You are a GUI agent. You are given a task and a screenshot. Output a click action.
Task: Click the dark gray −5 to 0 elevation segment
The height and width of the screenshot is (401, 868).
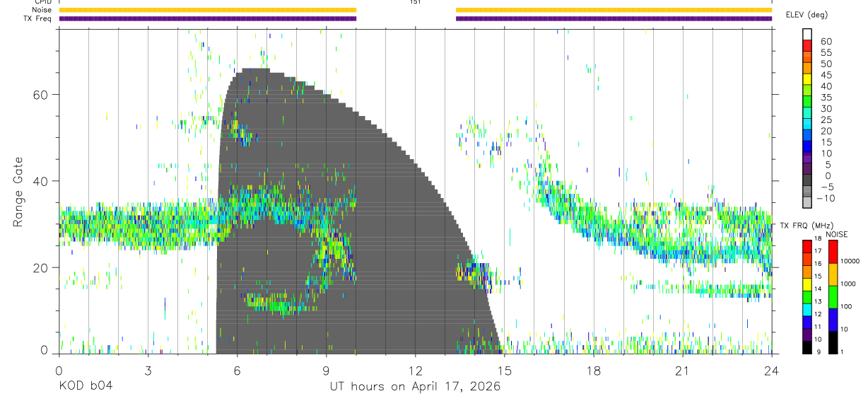pos(808,181)
